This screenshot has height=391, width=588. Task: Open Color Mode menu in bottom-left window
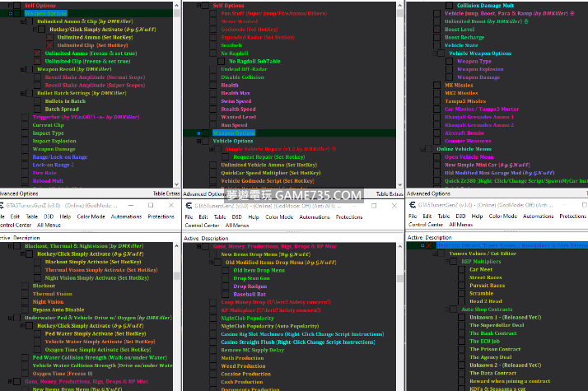pyautogui.click(x=90, y=216)
